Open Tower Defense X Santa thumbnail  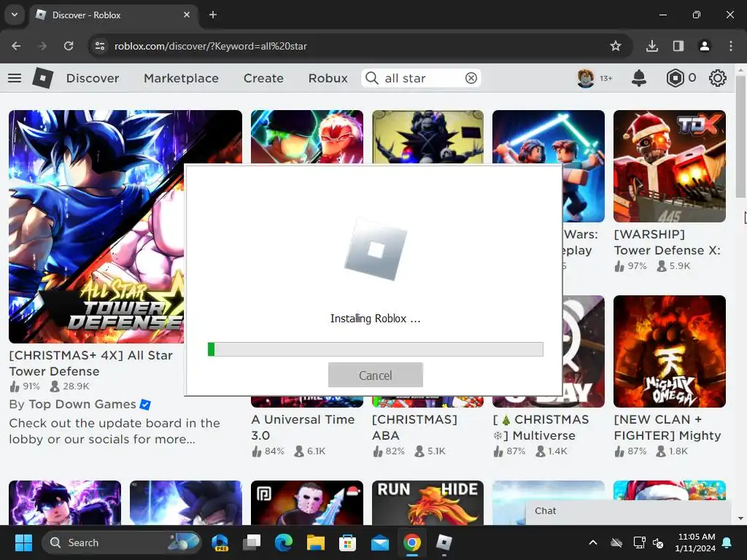670,166
